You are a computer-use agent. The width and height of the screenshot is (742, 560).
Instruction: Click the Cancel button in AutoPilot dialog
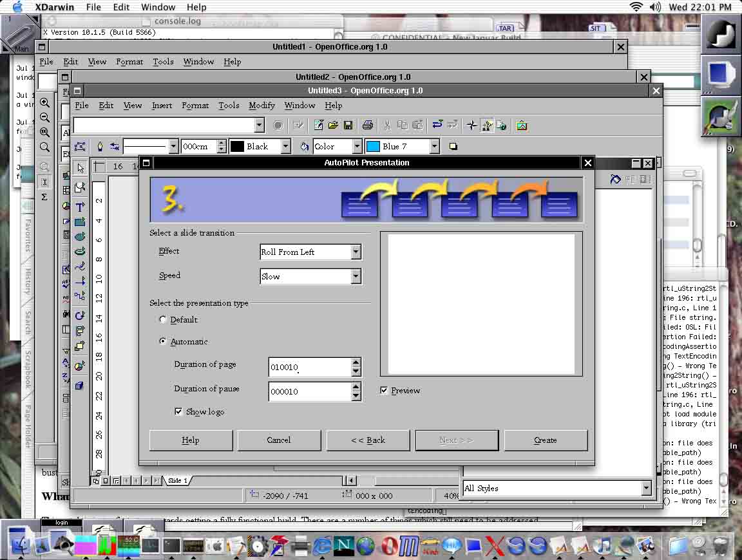click(x=279, y=440)
